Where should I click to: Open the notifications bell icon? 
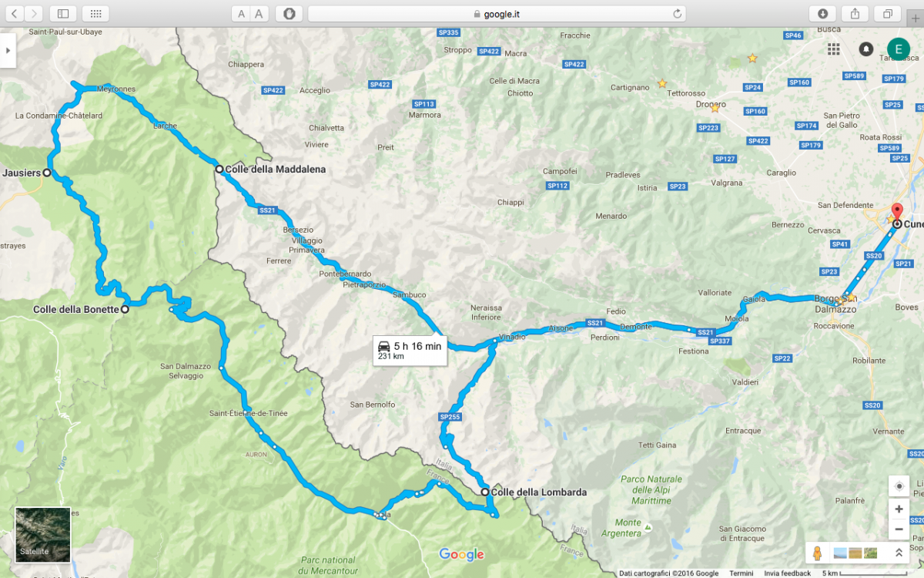tap(866, 49)
